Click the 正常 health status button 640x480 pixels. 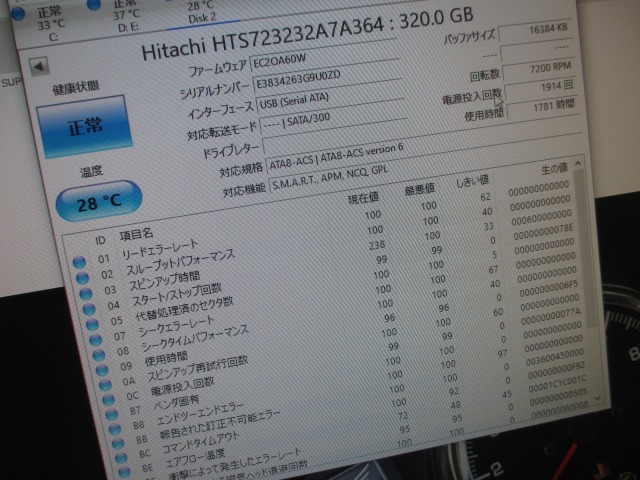(84, 127)
